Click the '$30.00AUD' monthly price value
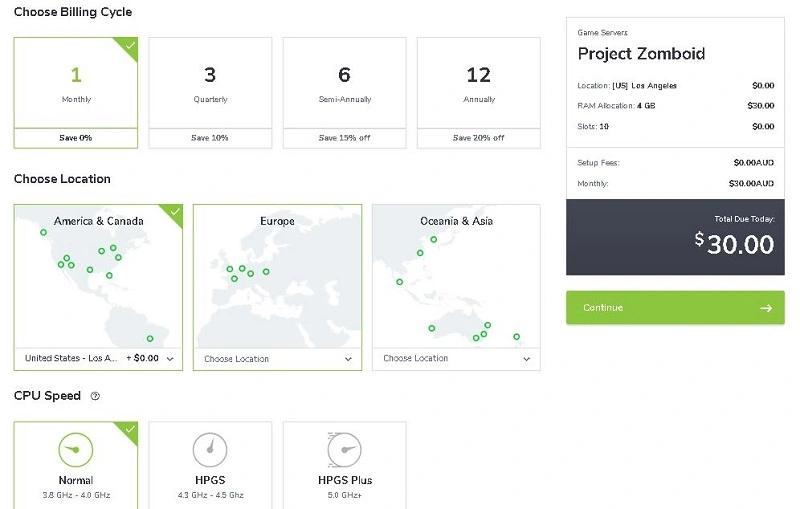 point(752,183)
